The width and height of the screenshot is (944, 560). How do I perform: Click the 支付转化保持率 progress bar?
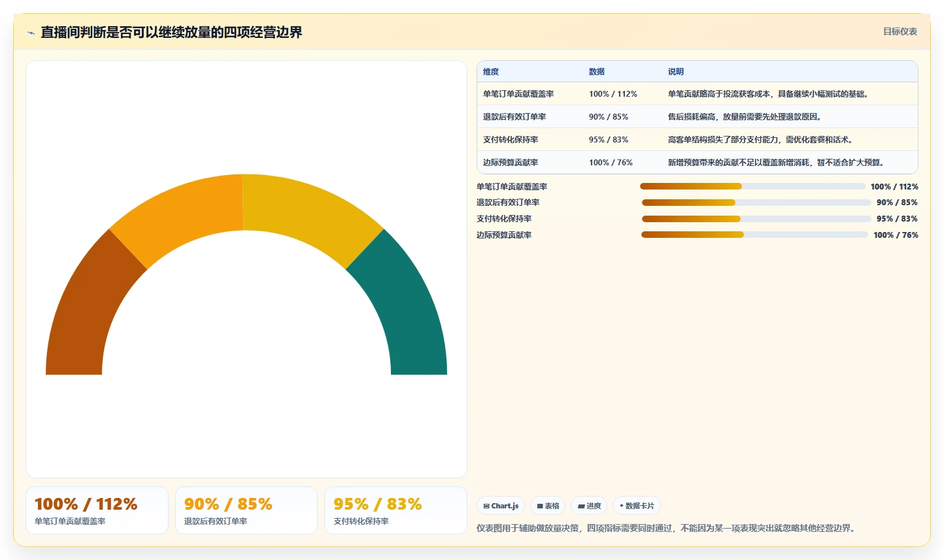coord(756,219)
